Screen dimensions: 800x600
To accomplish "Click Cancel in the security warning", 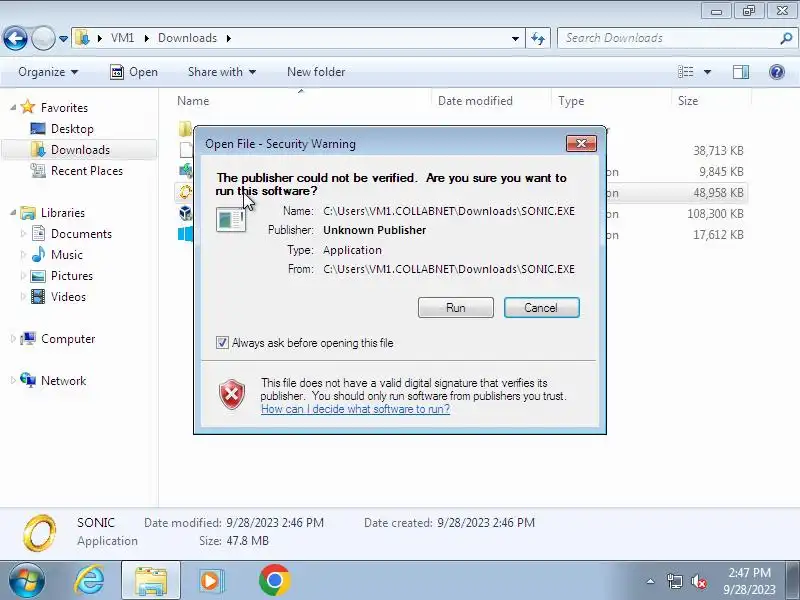I will coord(541,308).
